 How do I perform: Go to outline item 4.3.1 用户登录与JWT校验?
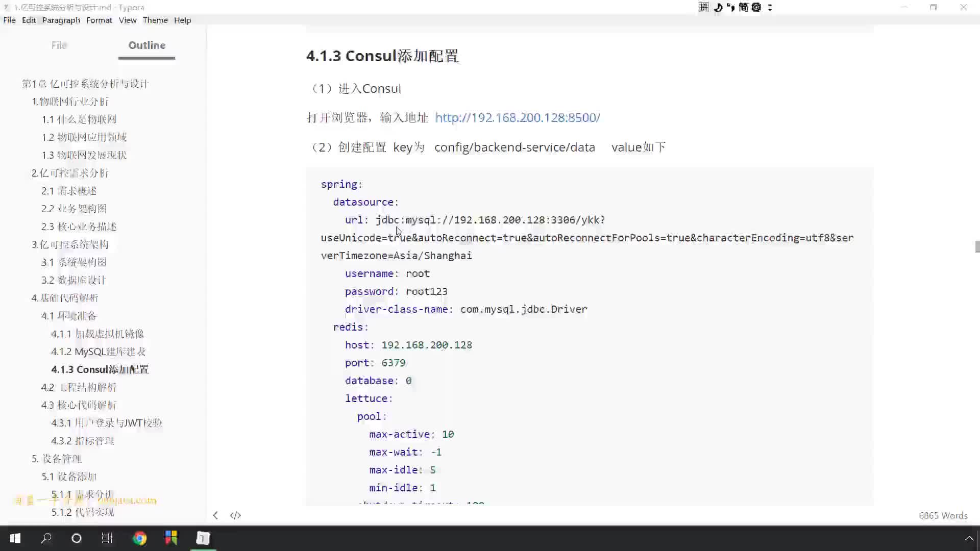click(x=107, y=423)
